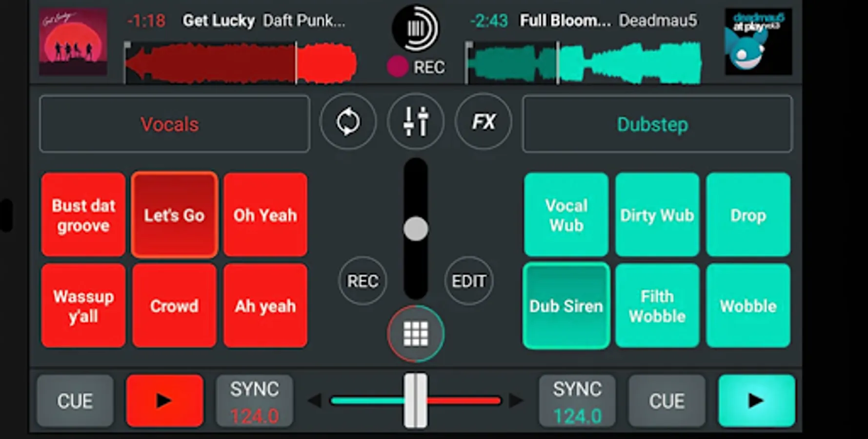Trigger the Vocal Wub sample pad
This screenshot has width=868, height=439.
click(566, 215)
